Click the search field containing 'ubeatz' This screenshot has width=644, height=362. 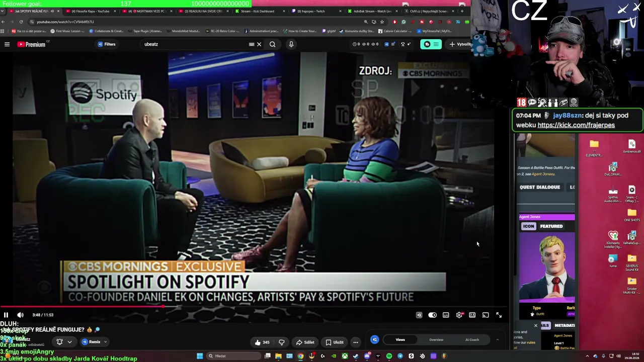click(196, 44)
